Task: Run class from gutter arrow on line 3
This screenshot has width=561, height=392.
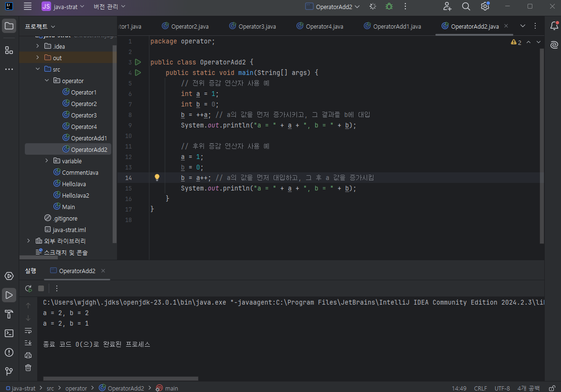Action: click(138, 62)
